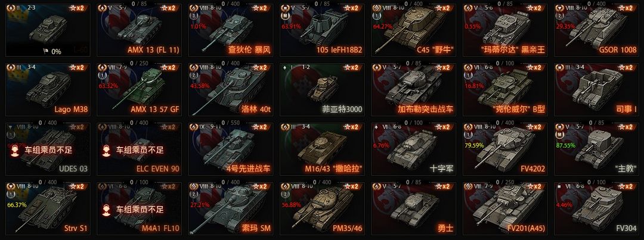The height and width of the screenshot is (240, 644).
Task: Pick the 4号先进战车 tank
Action: (x=231, y=149)
